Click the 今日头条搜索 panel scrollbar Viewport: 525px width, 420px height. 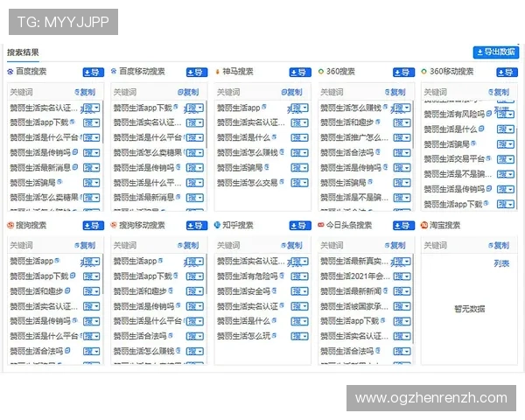[413, 299]
